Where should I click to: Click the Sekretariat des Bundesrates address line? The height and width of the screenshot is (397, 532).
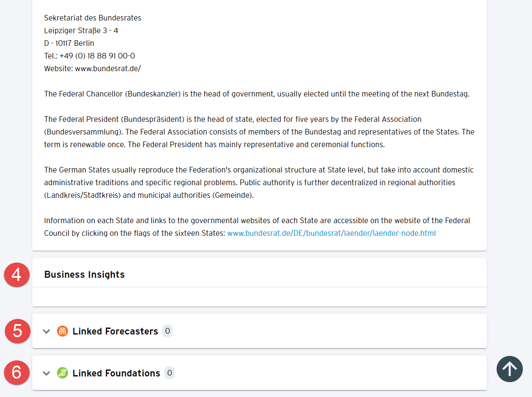[x=93, y=18]
